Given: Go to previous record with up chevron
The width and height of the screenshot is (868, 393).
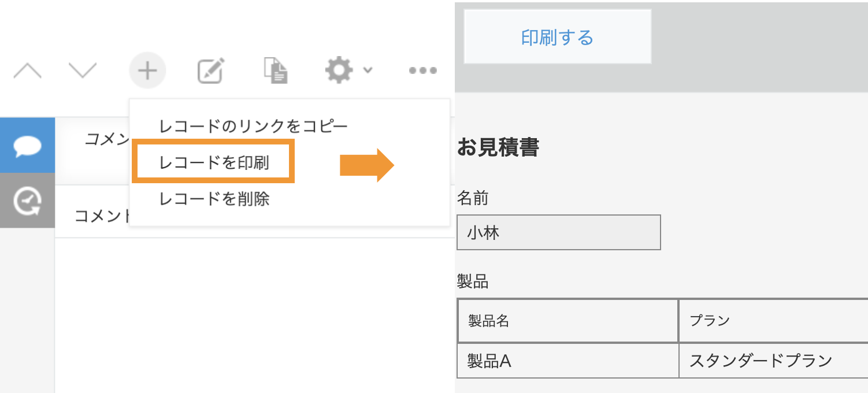Looking at the screenshot, I should [x=27, y=71].
